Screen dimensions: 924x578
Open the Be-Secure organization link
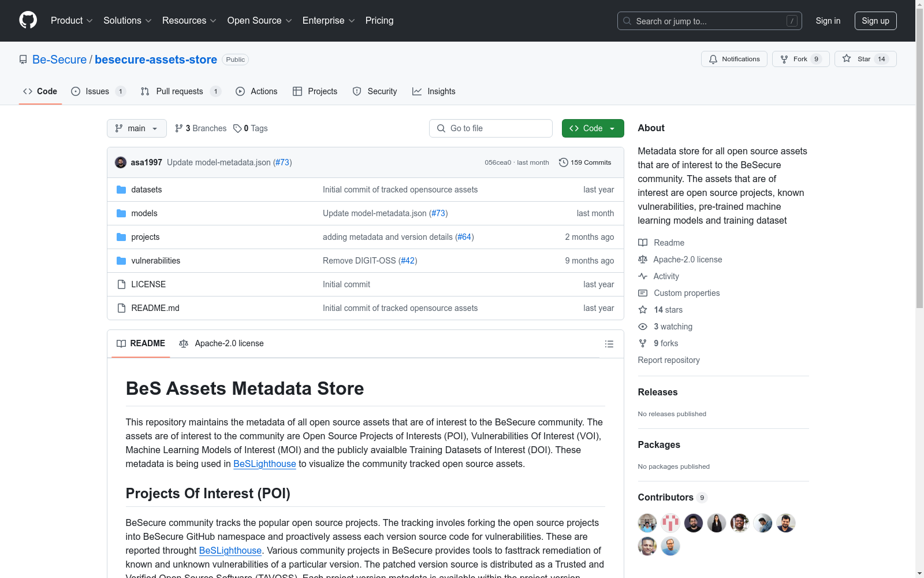tap(59, 60)
